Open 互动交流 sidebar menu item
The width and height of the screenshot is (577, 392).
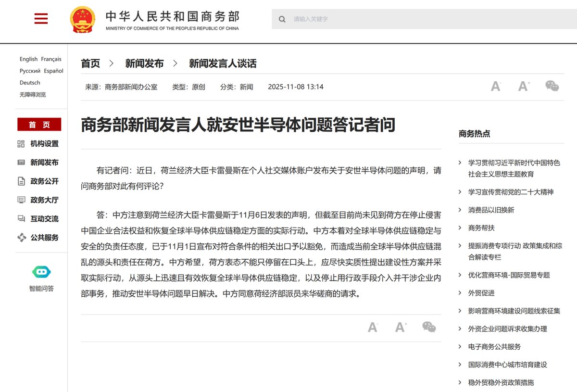tap(44, 219)
